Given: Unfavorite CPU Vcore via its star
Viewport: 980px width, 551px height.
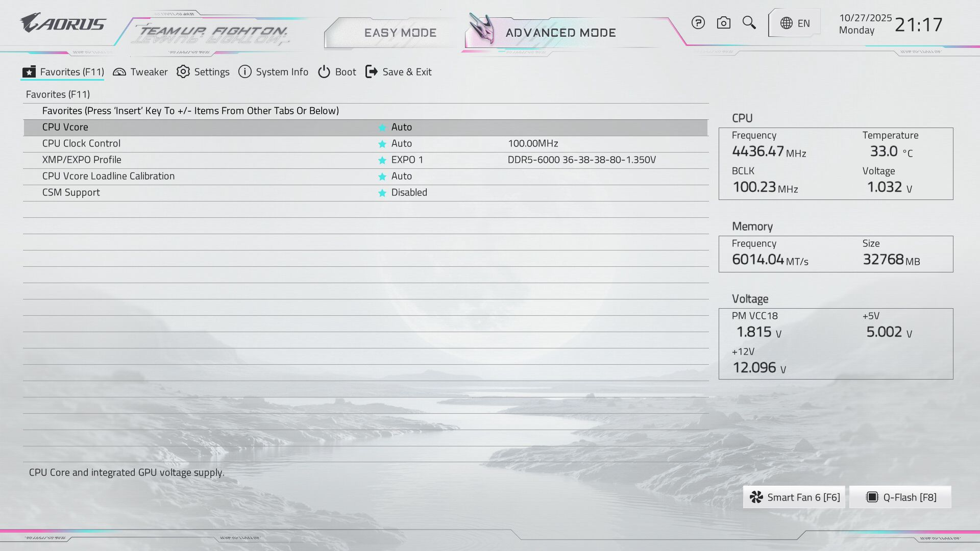Looking at the screenshot, I should [x=382, y=128].
